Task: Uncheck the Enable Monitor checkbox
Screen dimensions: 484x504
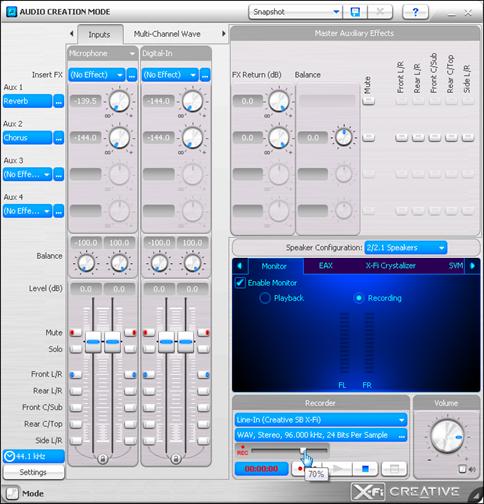Action: click(240, 283)
